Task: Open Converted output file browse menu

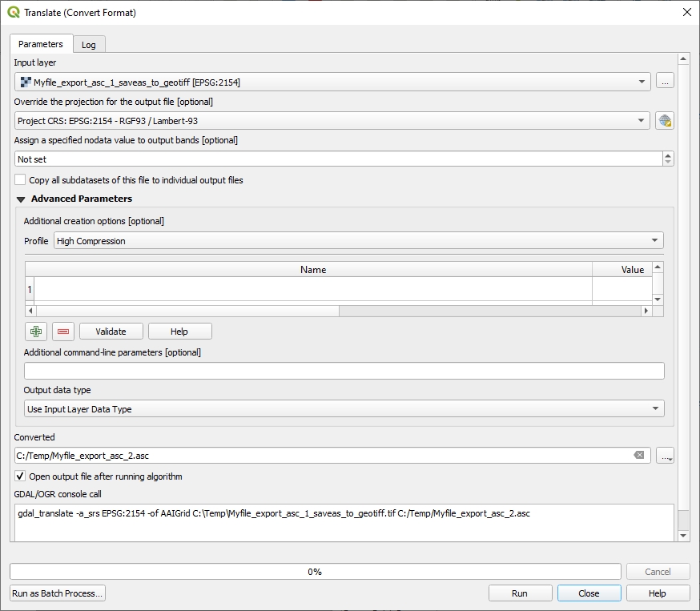Action: coord(665,456)
